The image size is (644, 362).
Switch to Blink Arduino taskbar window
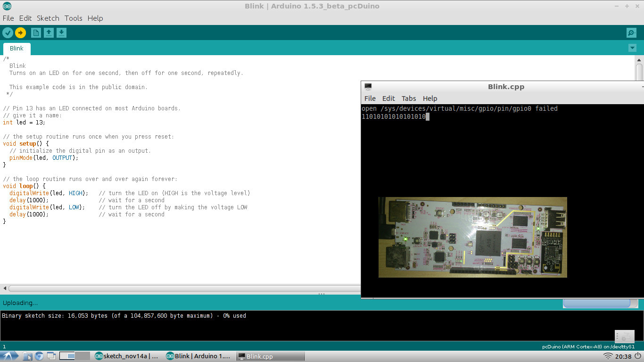(199, 356)
